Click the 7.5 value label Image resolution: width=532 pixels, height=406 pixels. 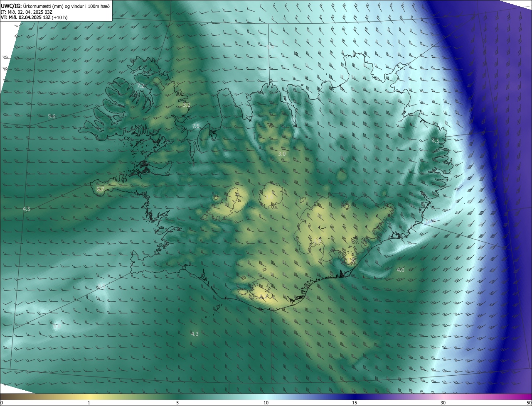point(196,126)
